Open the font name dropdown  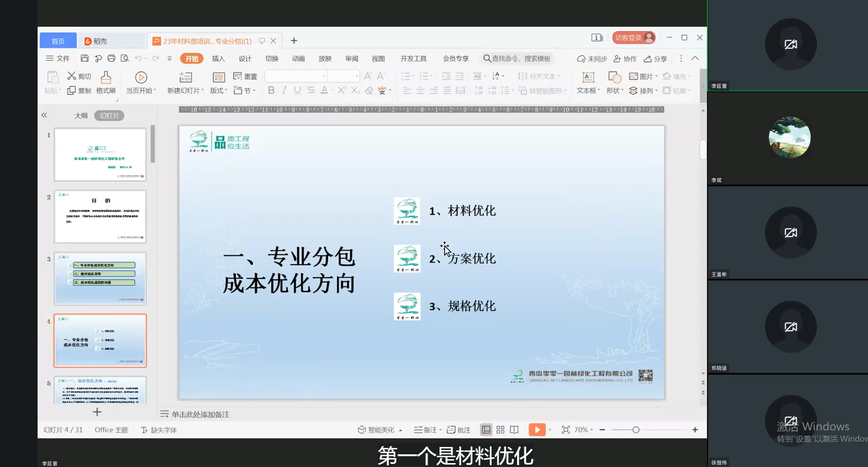[x=324, y=76]
